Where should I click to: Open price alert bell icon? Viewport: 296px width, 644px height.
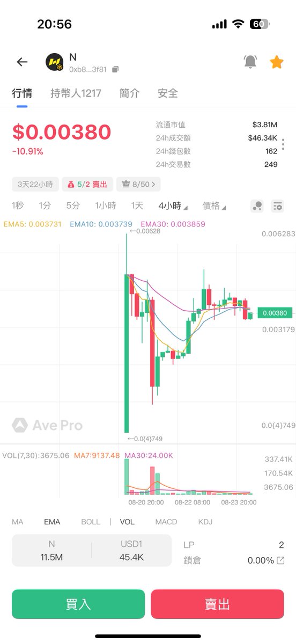[x=250, y=62]
